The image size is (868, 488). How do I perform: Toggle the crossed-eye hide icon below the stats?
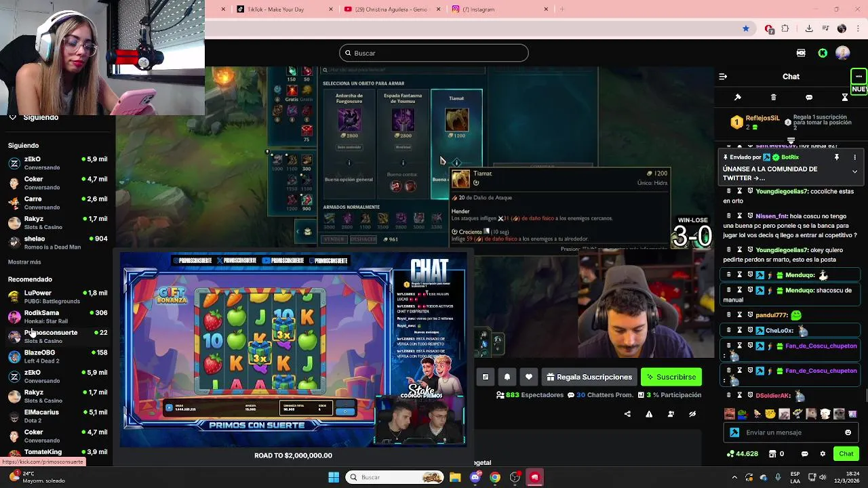(x=692, y=414)
